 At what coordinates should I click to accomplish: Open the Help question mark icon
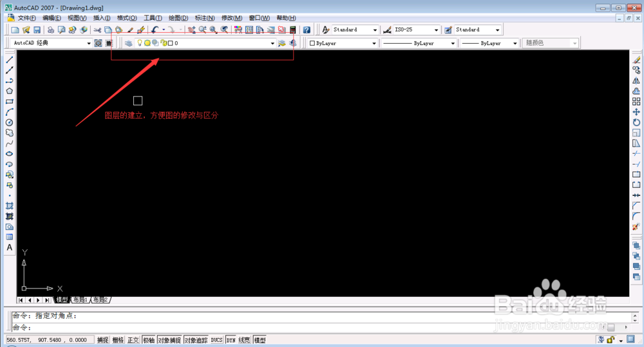point(307,30)
